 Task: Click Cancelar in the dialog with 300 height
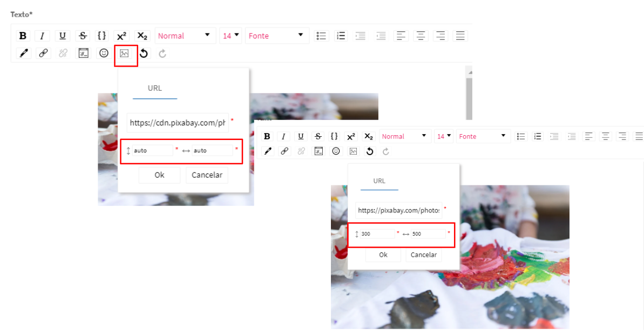423,255
